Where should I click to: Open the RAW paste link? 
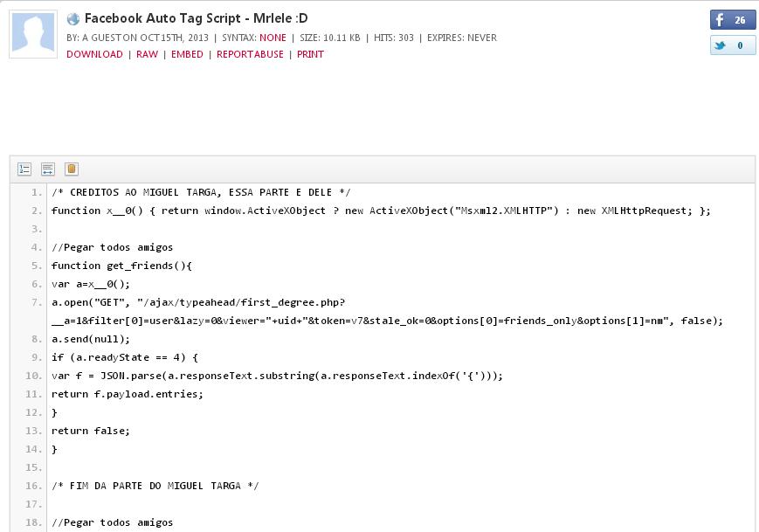(x=147, y=54)
